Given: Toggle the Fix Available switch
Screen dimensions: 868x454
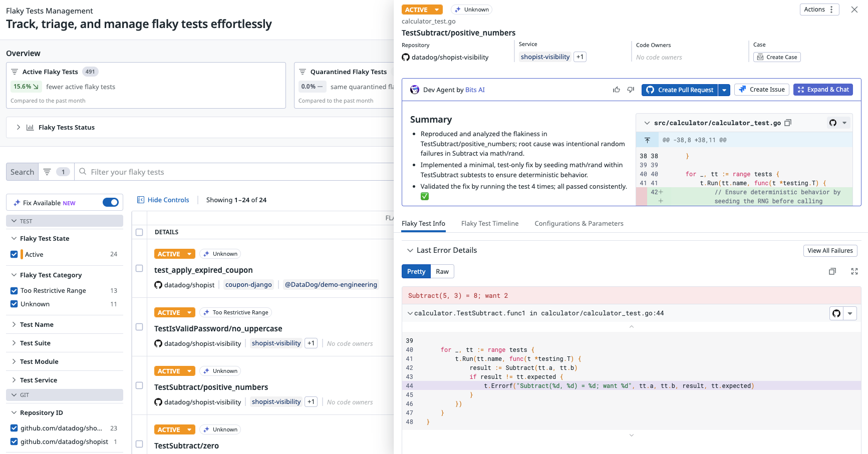Looking at the screenshot, I should tap(111, 203).
